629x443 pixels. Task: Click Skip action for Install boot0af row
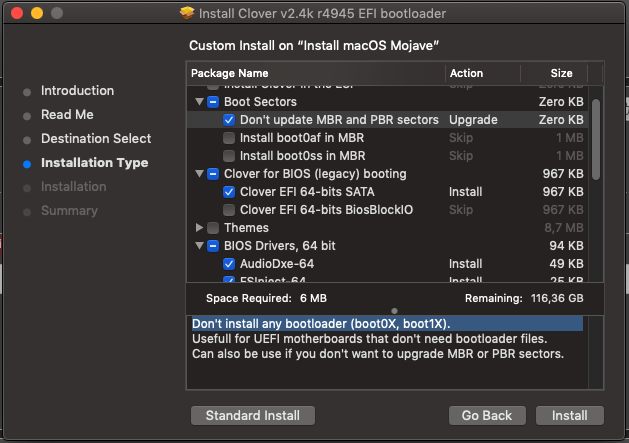point(461,138)
